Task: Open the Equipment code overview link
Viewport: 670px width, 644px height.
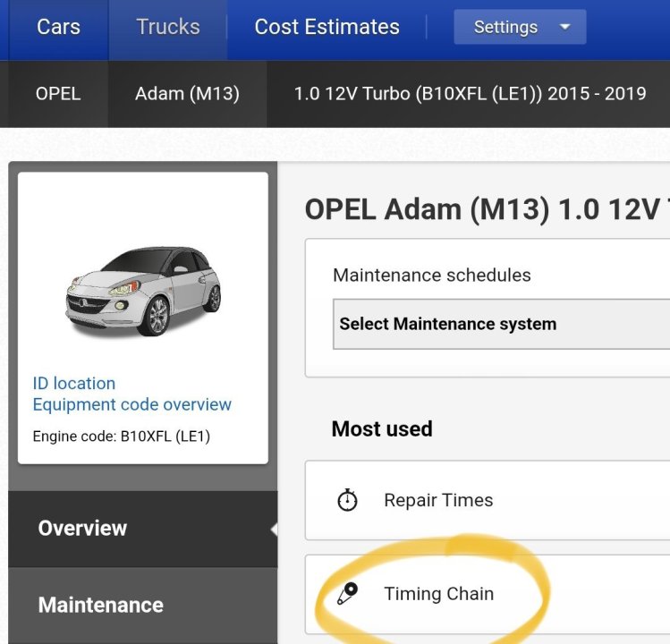Action: [x=132, y=404]
